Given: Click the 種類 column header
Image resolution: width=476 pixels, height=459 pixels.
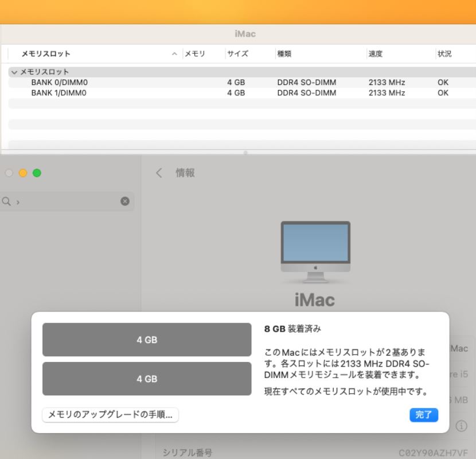Looking at the screenshot, I should [x=284, y=54].
